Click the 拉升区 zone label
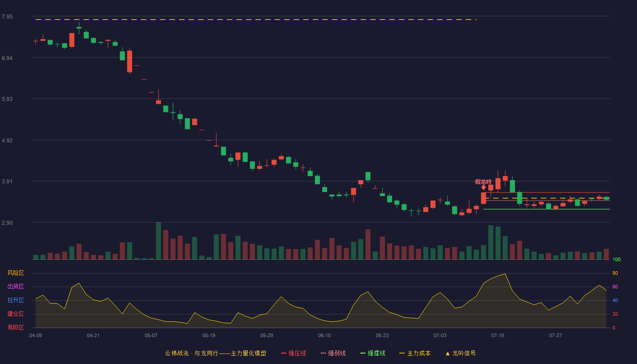637x364 pixels. [15, 300]
